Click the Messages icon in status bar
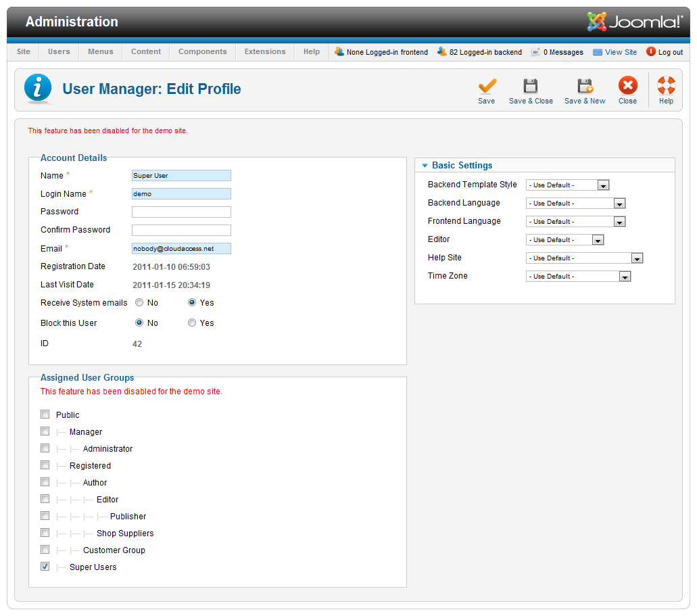Image resolution: width=697 pixels, height=616 pixels. tap(535, 51)
